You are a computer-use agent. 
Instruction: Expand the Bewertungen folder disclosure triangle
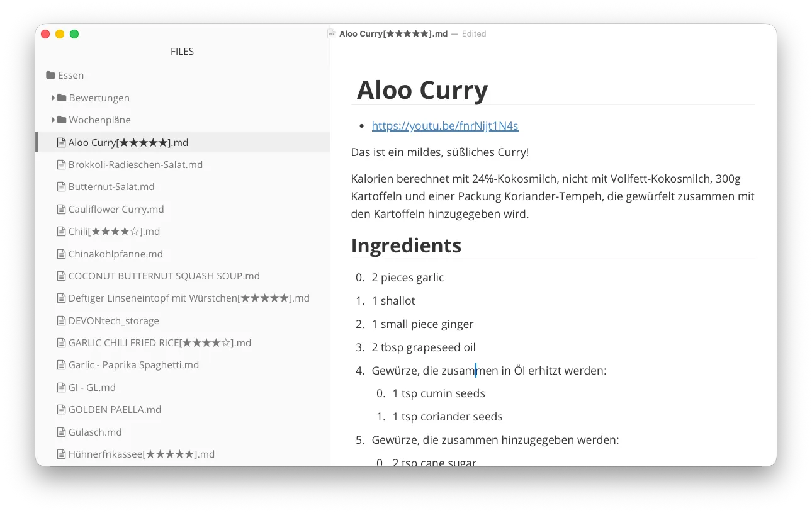(54, 98)
